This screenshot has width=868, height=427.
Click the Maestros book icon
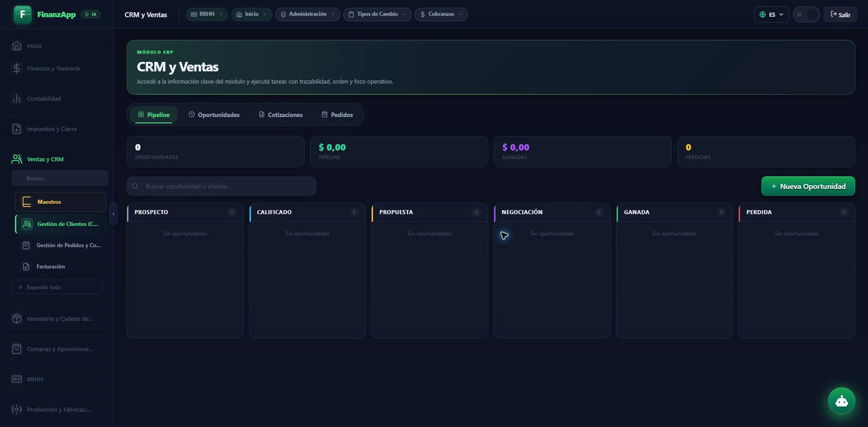(x=27, y=202)
